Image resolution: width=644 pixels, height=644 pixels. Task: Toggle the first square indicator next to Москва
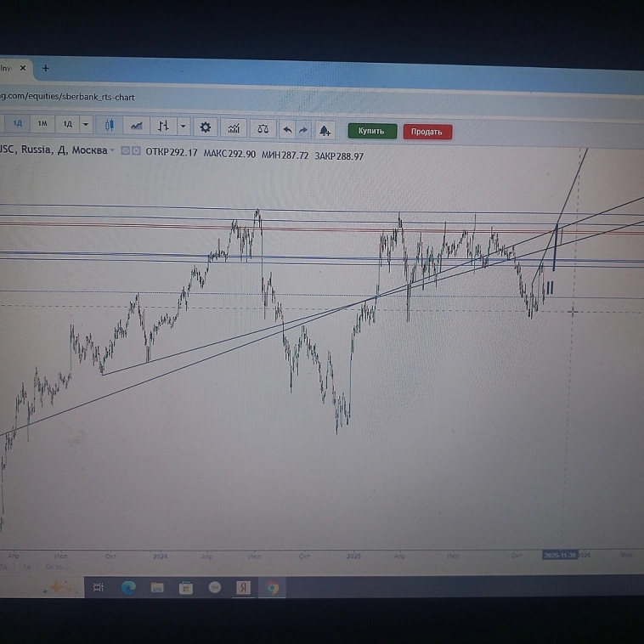click(125, 151)
